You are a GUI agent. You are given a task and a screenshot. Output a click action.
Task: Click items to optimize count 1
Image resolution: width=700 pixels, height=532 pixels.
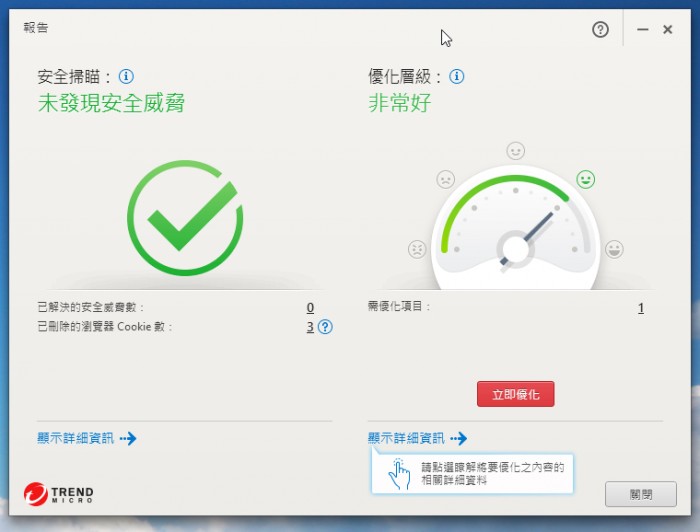click(641, 308)
